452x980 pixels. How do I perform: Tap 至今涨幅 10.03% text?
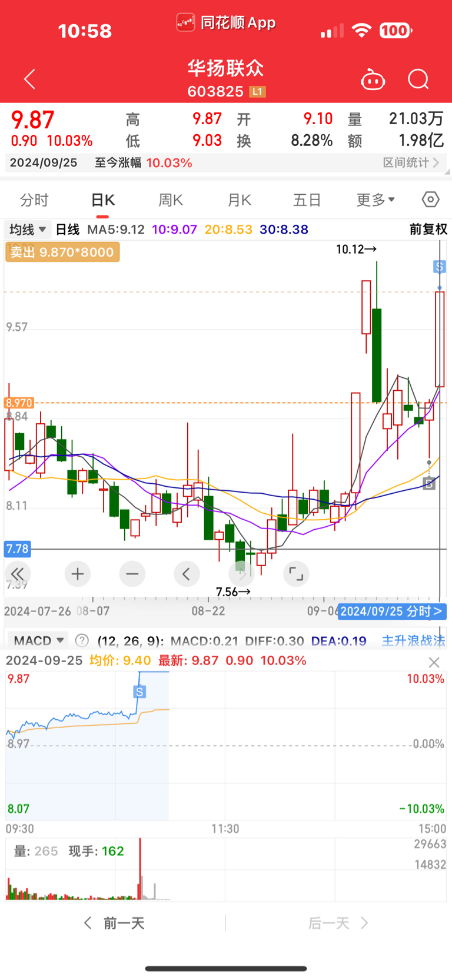144,163
